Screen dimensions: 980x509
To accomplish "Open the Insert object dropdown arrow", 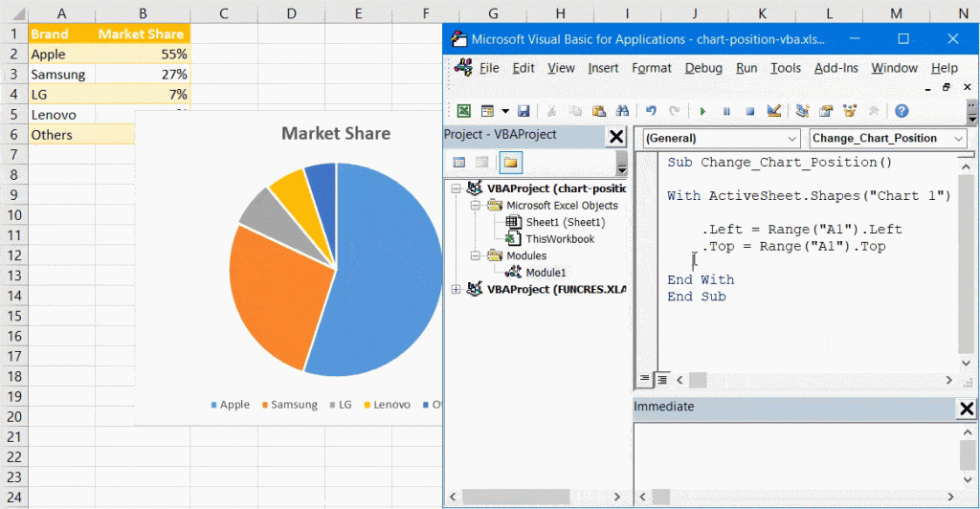I will coord(505,111).
